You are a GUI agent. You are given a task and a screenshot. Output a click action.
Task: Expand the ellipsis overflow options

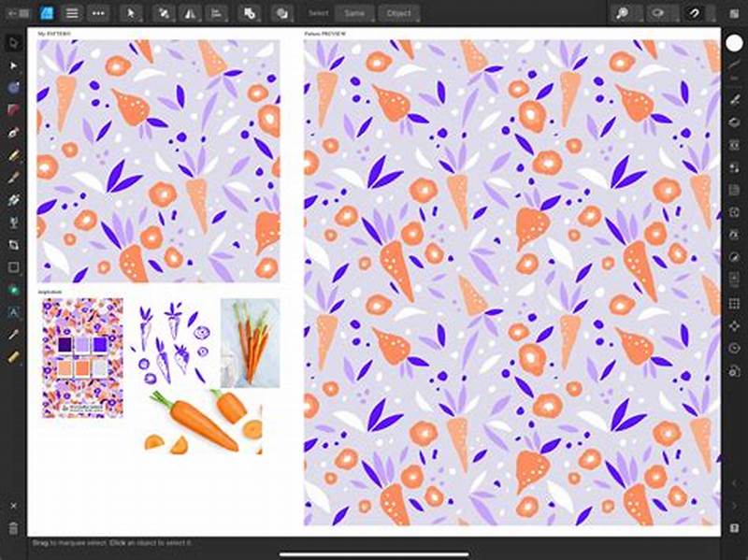click(98, 12)
